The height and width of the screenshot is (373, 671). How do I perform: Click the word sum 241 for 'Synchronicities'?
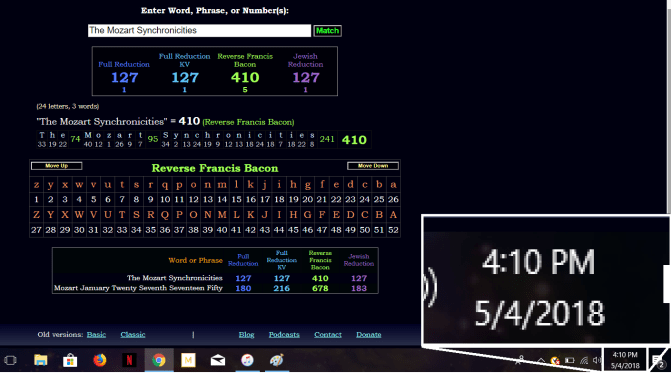click(327, 139)
